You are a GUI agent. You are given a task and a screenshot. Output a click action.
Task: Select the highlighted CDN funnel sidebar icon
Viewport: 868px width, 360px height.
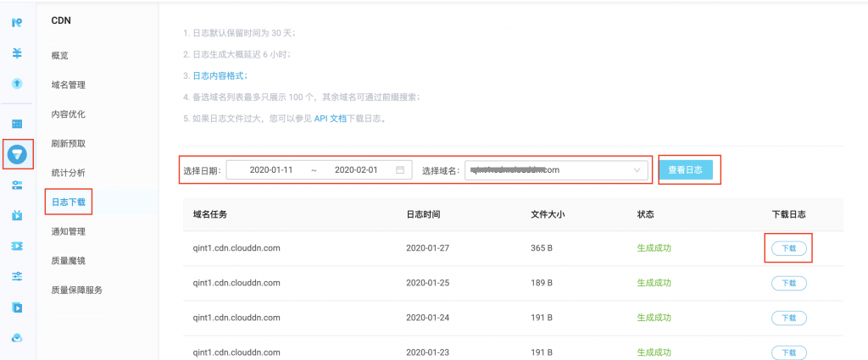point(17,154)
